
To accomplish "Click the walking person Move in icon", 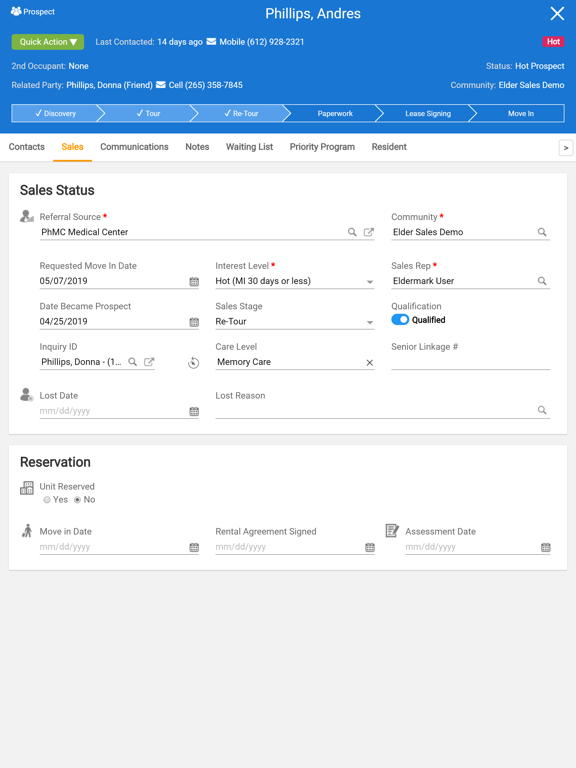I will [x=27, y=531].
